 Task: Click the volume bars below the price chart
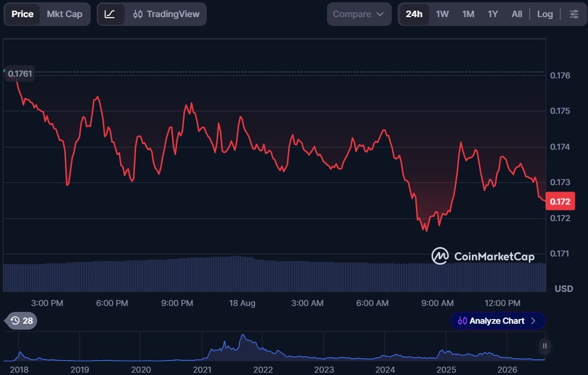tap(275, 274)
